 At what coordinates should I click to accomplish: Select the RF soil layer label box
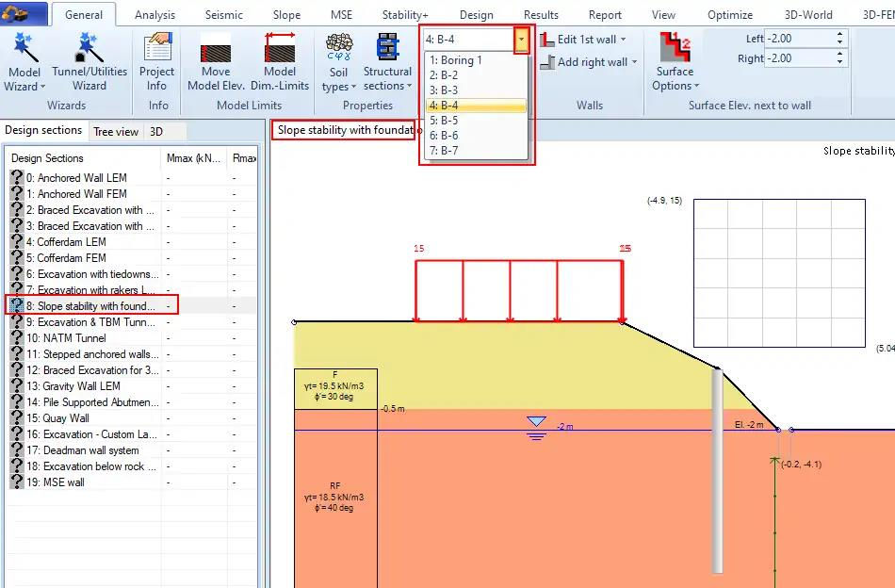pos(335,497)
